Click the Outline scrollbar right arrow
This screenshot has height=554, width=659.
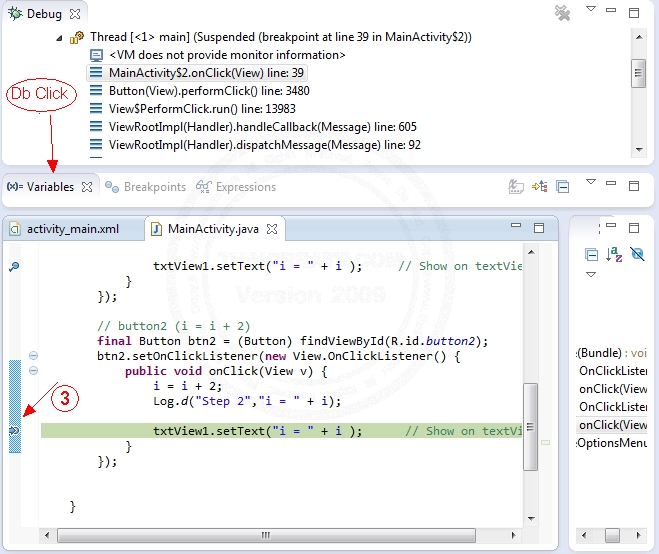[x=638, y=535]
